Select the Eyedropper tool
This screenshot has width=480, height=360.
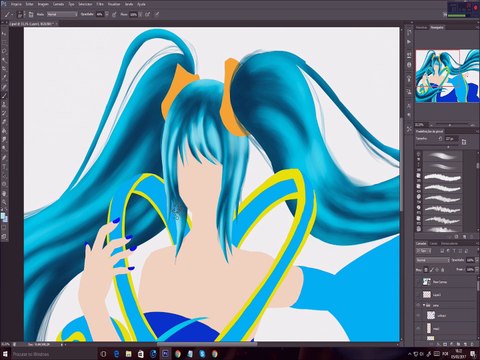4,77
